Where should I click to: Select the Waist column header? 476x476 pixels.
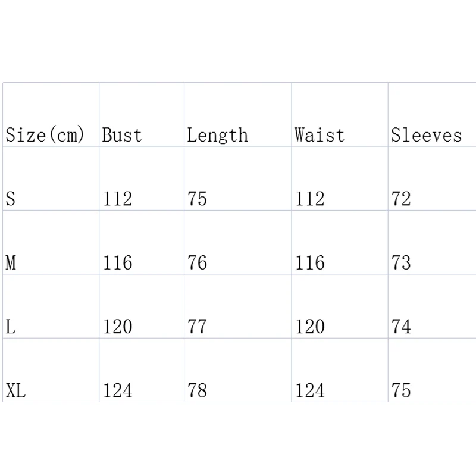coord(320,135)
